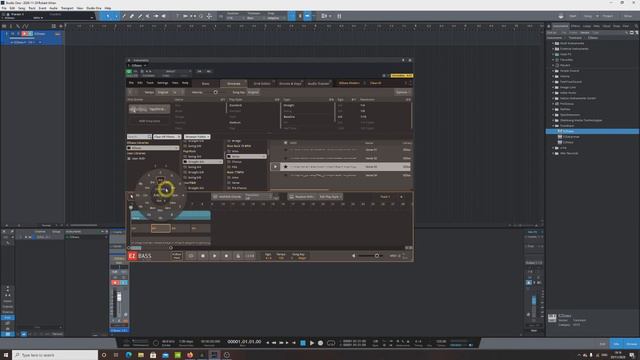Expand the Favorites folder in the browser
This screenshot has width=640, height=360.
(553, 60)
